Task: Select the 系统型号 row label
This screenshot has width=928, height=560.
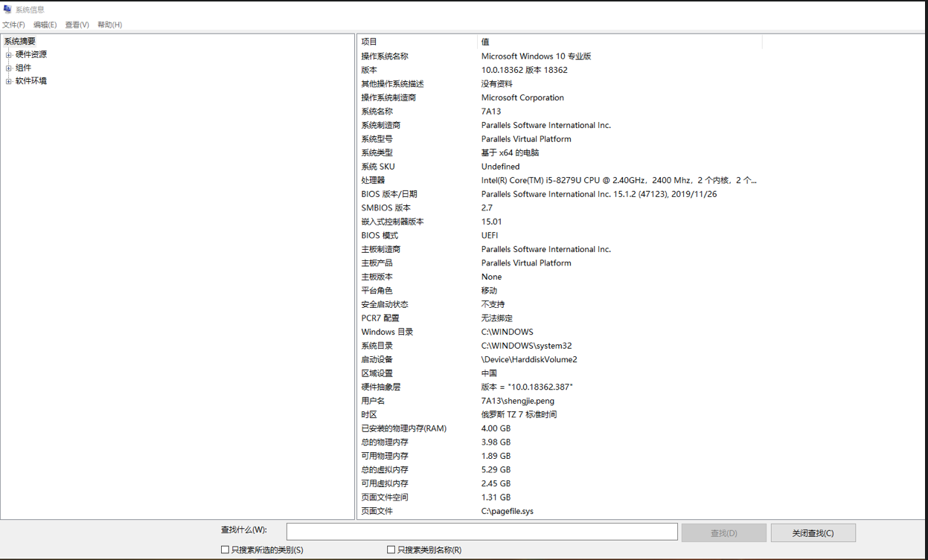Action: click(377, 139)
